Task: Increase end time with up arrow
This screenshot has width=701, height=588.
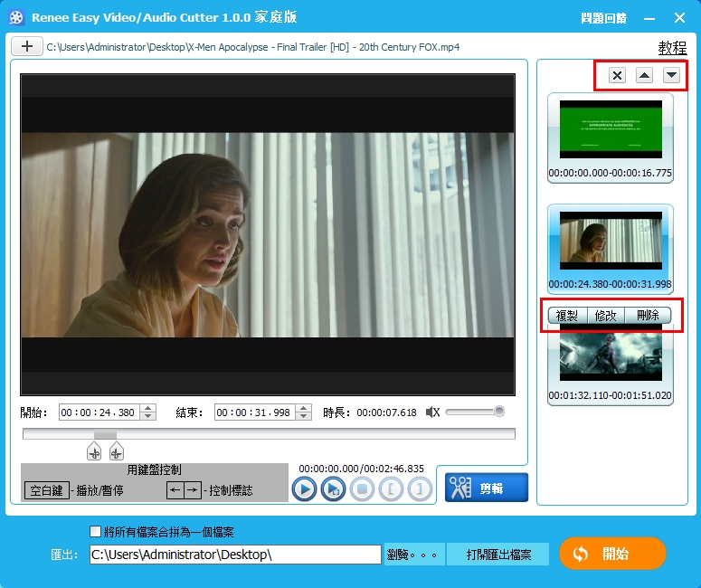Action: tap(304, 408)
